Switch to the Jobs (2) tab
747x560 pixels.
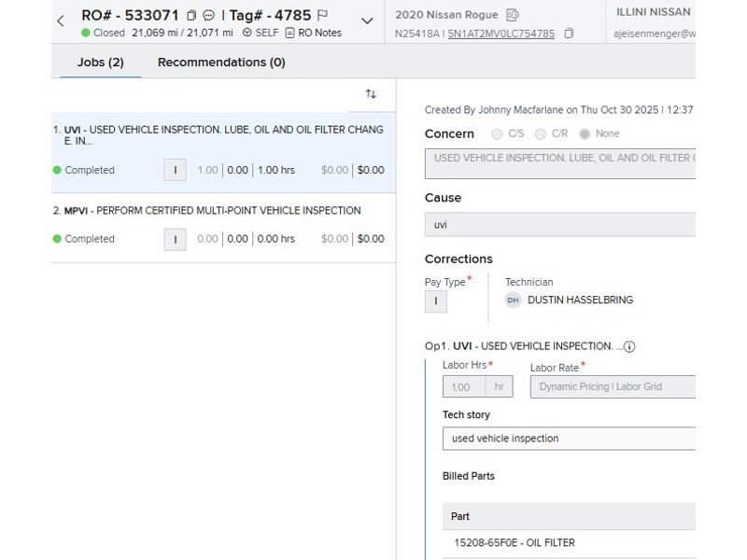click(100, 63)
